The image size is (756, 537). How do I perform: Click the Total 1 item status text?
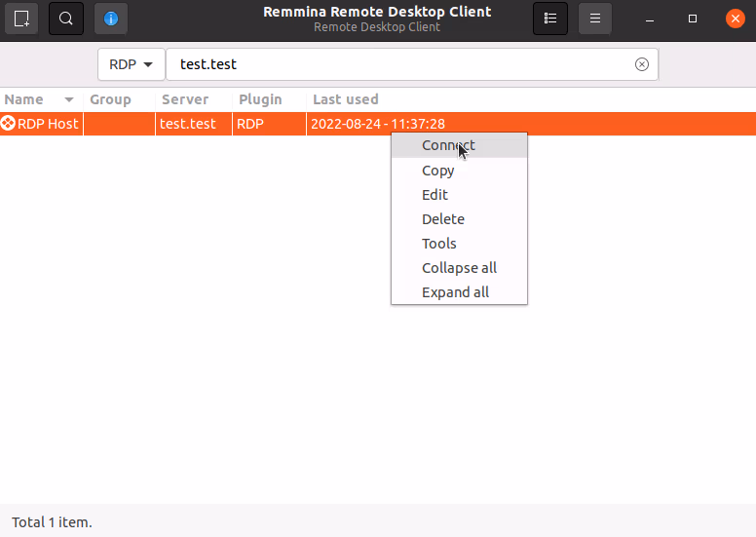point(52,522)
